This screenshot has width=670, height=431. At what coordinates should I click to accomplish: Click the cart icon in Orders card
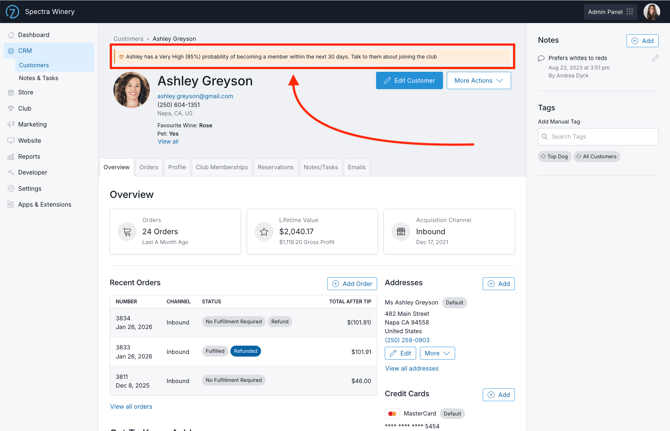127,232
